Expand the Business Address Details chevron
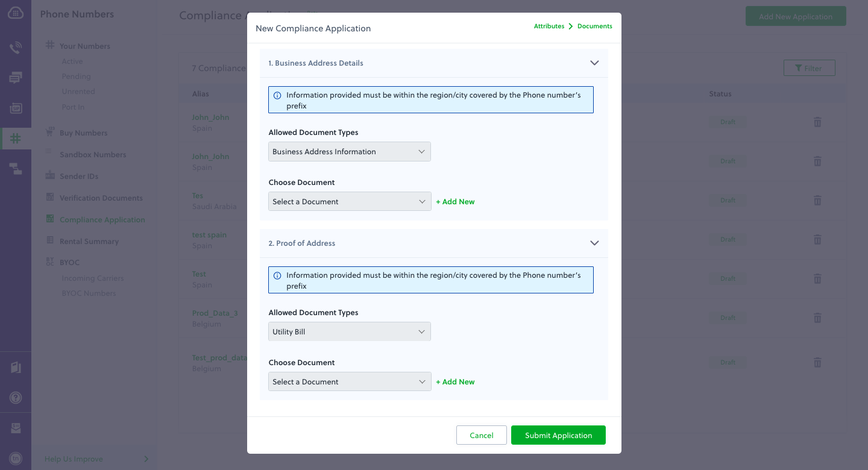 pyautogui.click(x=594, y=63)
